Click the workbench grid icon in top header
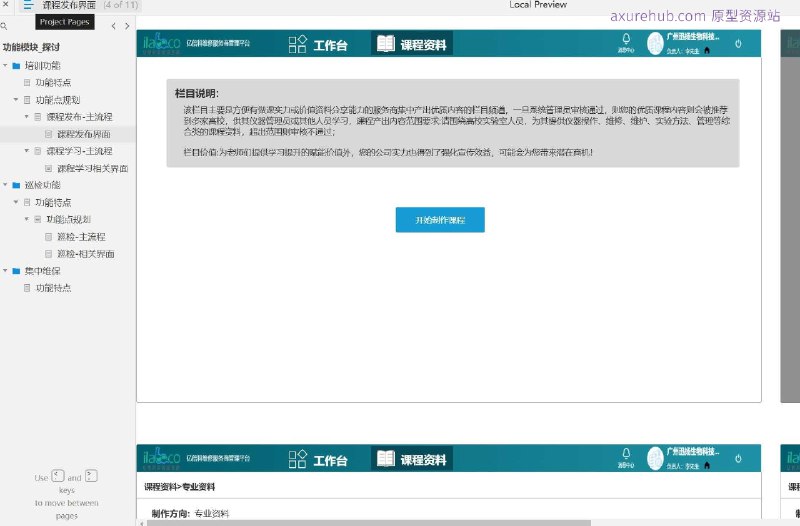The image size is (800, 526). (297, 44)
